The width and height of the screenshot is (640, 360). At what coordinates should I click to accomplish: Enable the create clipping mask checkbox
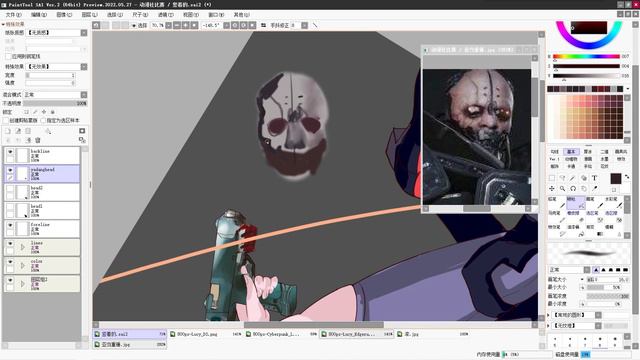coord(6,120)
